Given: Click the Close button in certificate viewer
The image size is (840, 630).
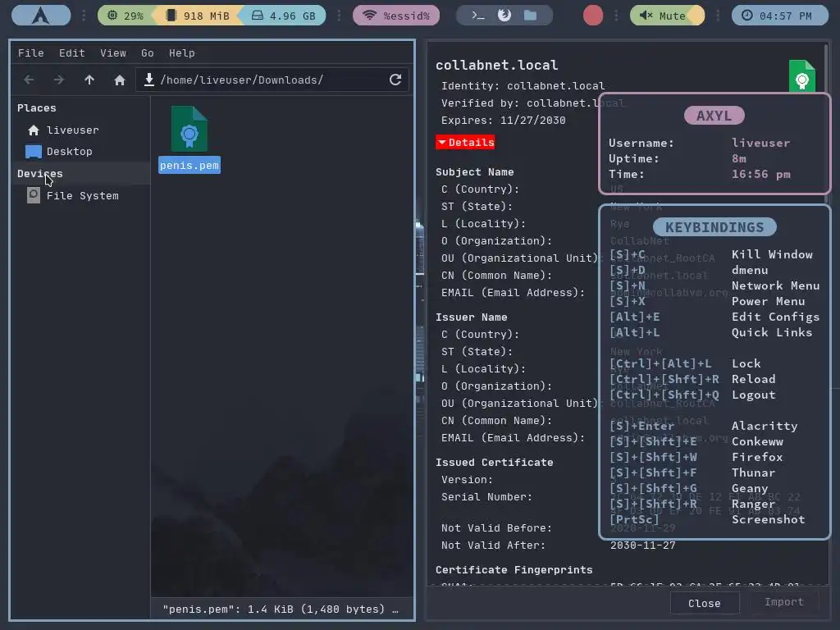Looking at the screenshot, I should click(x=704, y=603).
